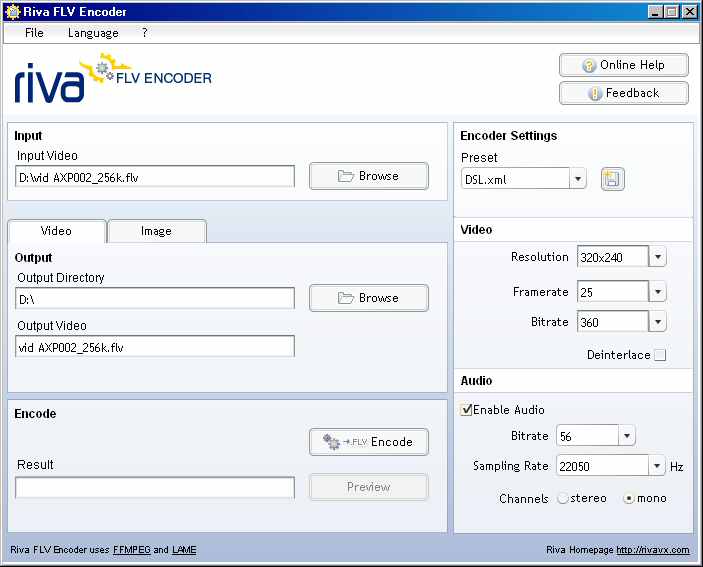Open the LAME link

[x=184, y=550]
